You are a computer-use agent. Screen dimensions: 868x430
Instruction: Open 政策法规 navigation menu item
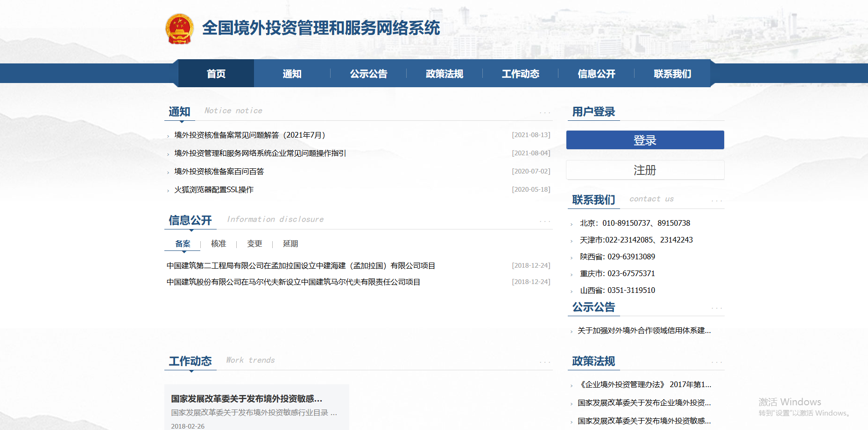click(x=444, y=74)
